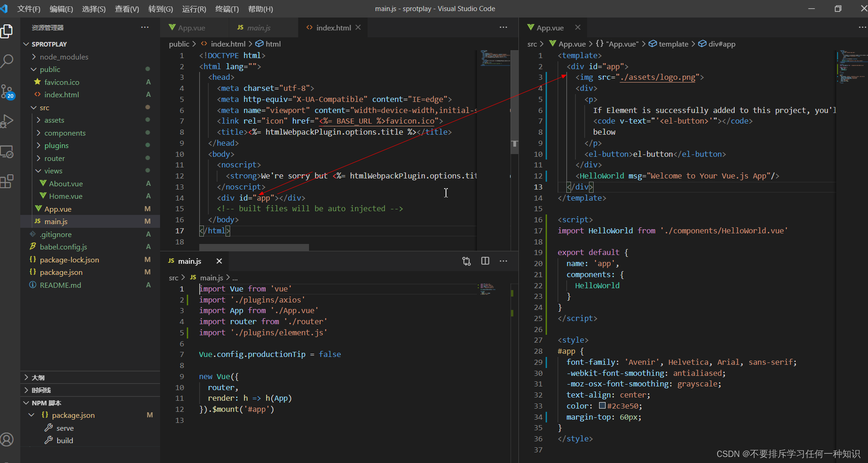Collapse the src folder
This screenshot has height=463, width=868.
coord(34,107)
